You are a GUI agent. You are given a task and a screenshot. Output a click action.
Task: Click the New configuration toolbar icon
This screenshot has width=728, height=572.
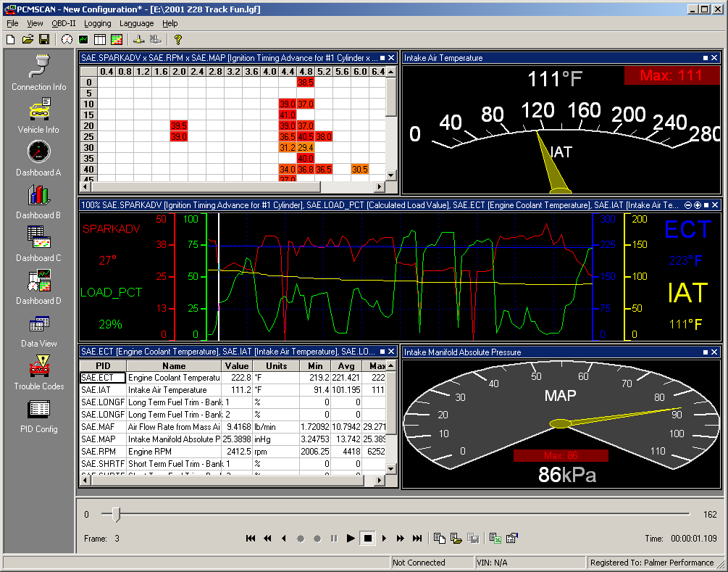pos(10,39)
